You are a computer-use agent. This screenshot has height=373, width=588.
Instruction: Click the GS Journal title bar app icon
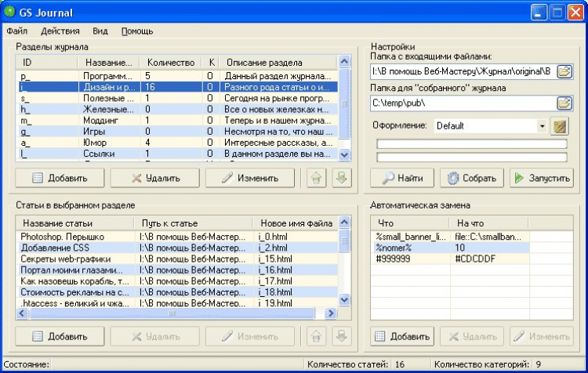point(9,12)
